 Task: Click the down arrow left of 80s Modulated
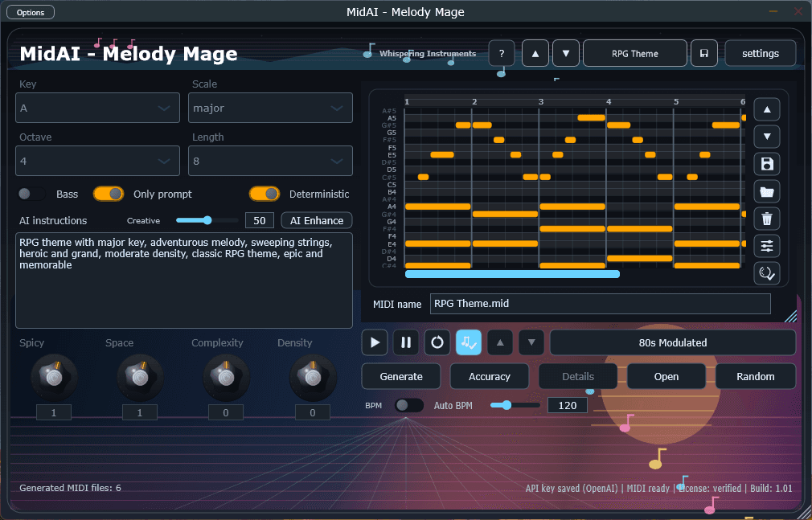click(x=531, y=342)
